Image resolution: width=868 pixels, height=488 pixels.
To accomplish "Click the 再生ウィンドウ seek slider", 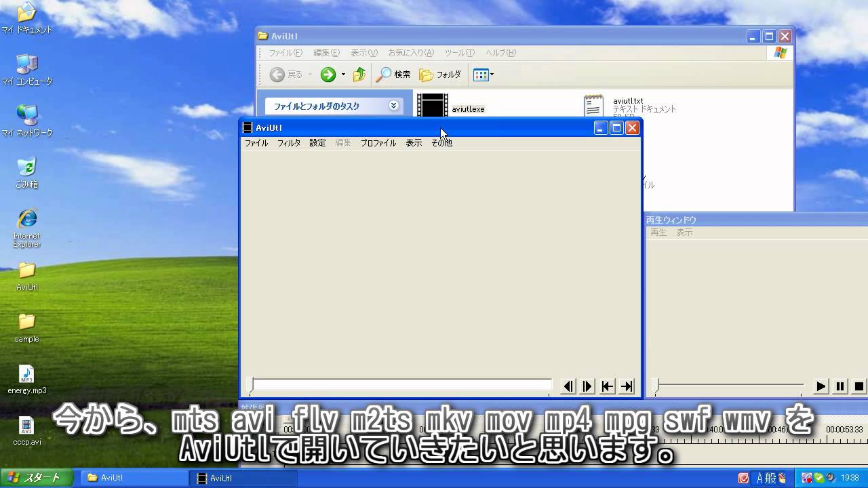I will [x=729, y=386].
